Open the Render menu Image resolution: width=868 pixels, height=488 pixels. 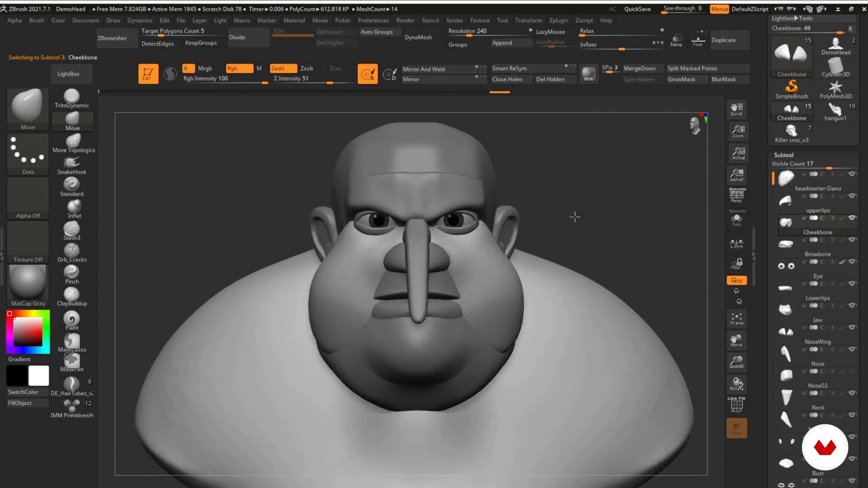[x=406, y=20]
